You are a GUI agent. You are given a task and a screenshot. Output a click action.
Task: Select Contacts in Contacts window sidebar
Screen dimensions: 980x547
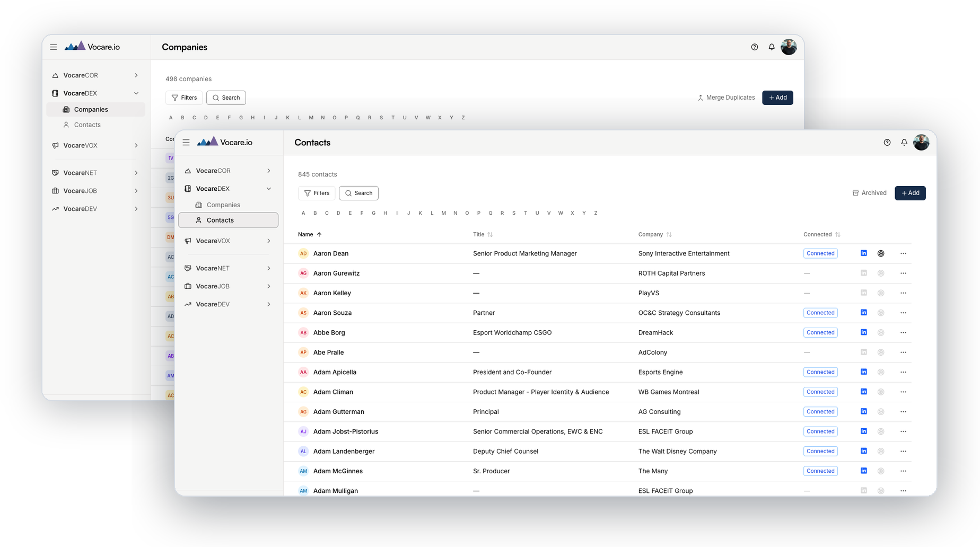point(228,220)
